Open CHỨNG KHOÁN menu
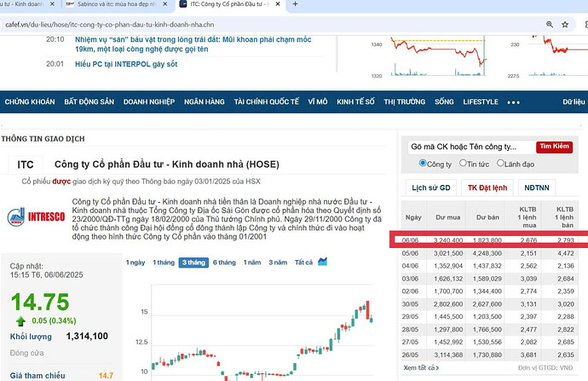This screenshot has width=588, height=381. tap(30, 102)
